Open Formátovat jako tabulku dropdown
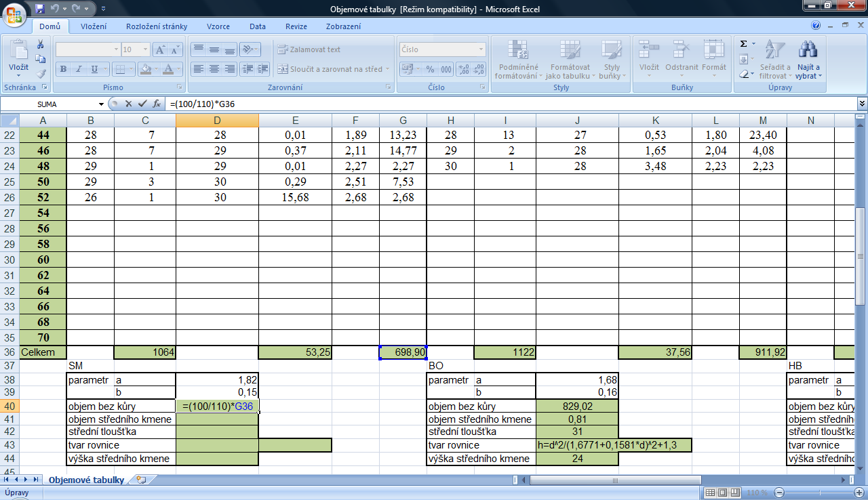Screen dimensions: 868x500 570,60
